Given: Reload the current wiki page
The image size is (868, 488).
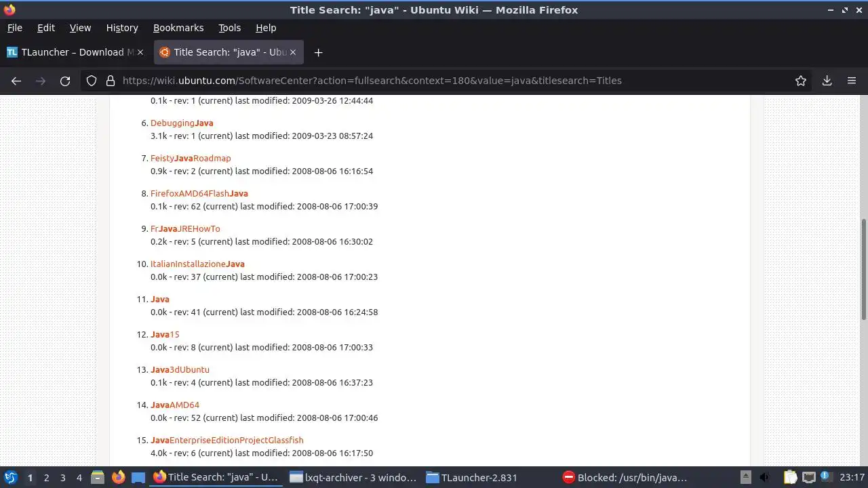Looking at the screenshot, I should coord(65,81).
